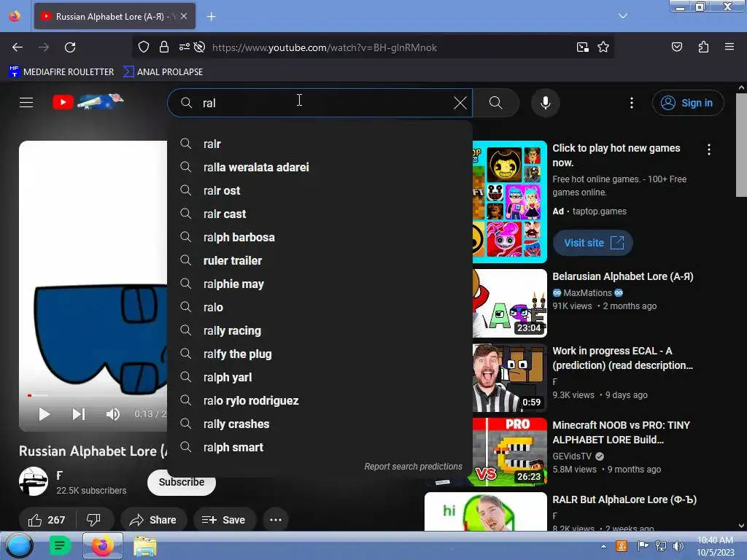Click the Share button
Screen dimensions: 747x560
click(x=153, y=520)
